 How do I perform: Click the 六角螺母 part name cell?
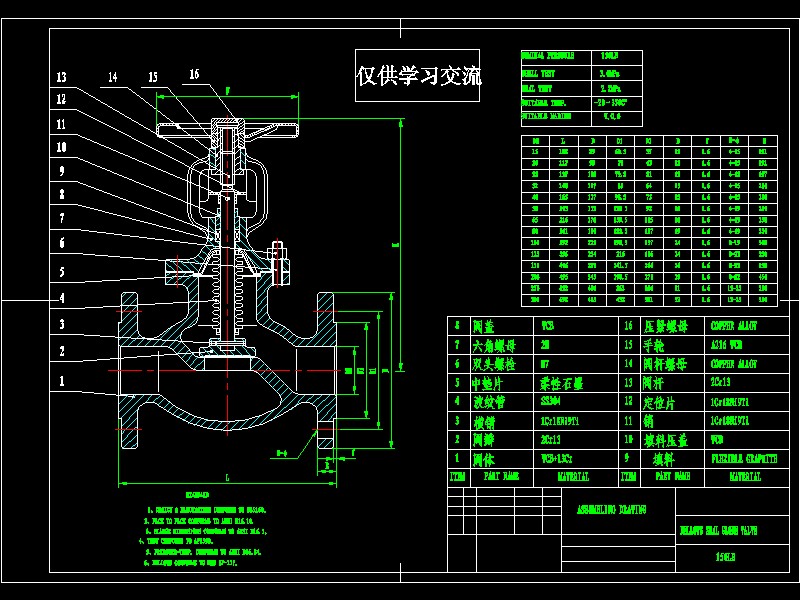pos(494,345)
